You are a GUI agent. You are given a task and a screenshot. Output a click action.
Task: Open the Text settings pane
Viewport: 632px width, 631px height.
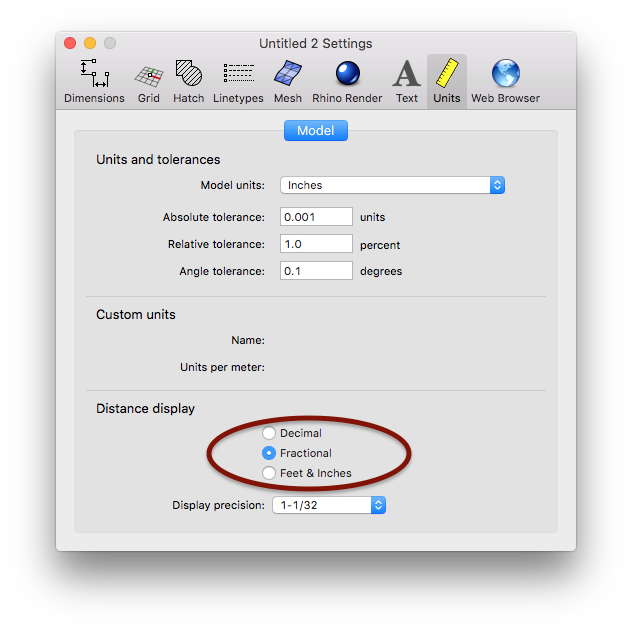coord(407,81)
